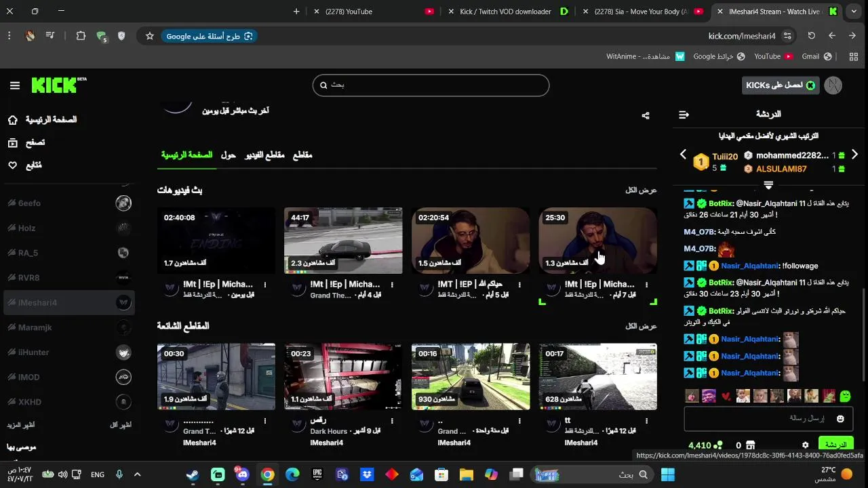Open the iiHunter channel avatar in sidebar
The image size is (868, 488).
(123, 352)
